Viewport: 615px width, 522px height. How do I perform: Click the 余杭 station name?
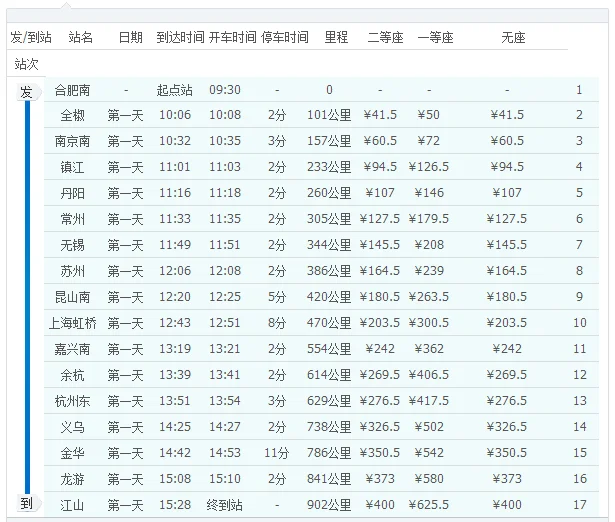click(72, 375)
